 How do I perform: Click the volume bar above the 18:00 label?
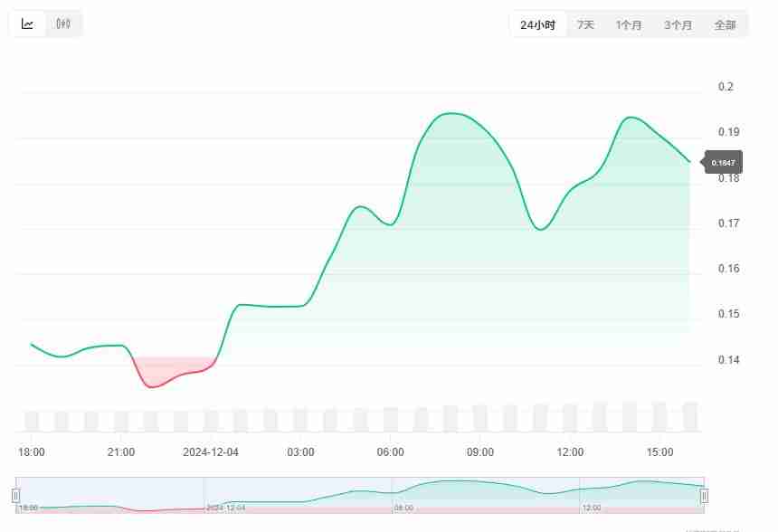[x=32, y=422]
